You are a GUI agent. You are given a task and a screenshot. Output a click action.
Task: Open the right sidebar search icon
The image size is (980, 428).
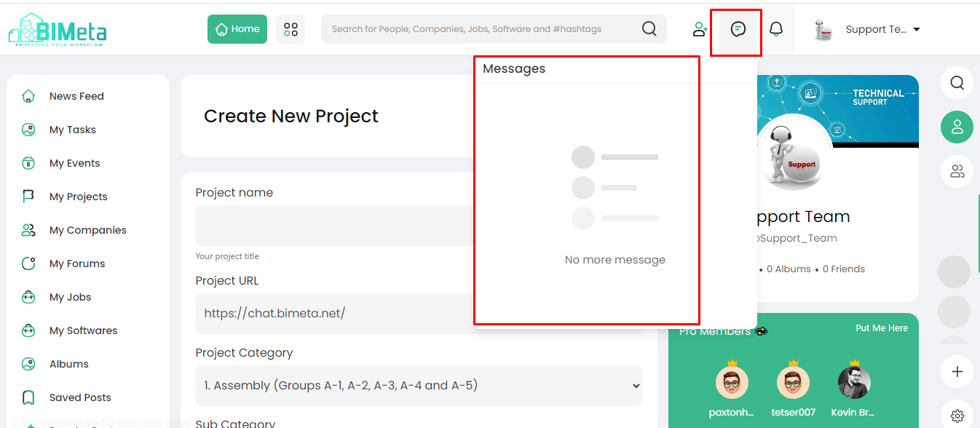point(957,83)
